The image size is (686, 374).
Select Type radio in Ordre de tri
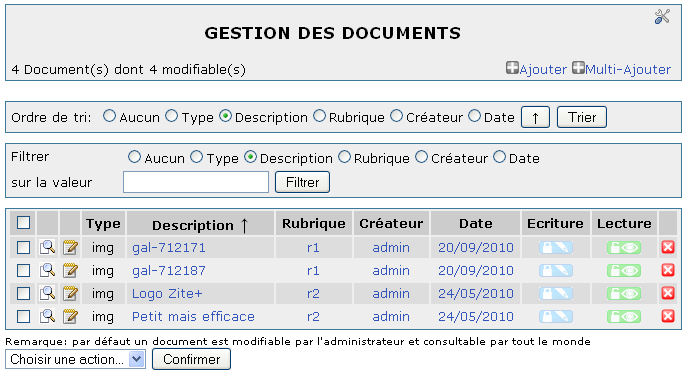click(172, 116)
